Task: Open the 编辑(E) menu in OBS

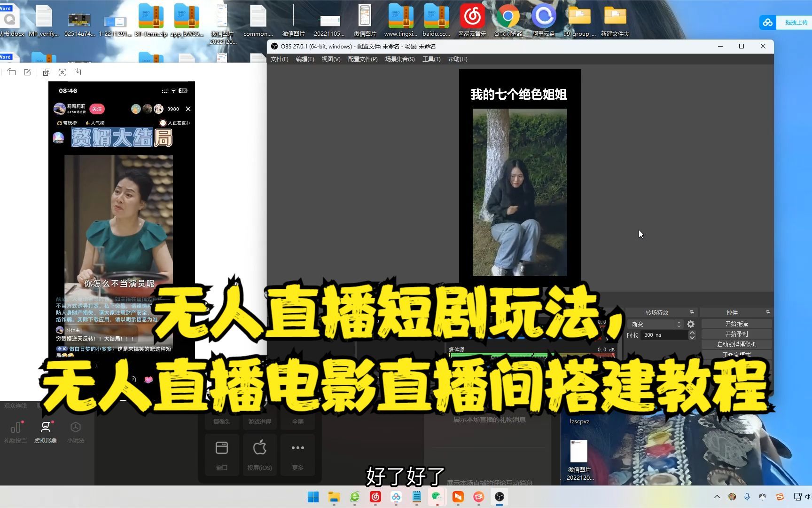Action: (x=305, y=59)
